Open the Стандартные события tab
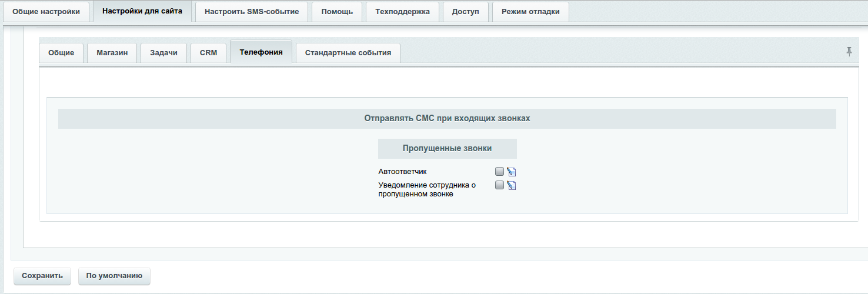868x294 pixels. coord(348,53)
